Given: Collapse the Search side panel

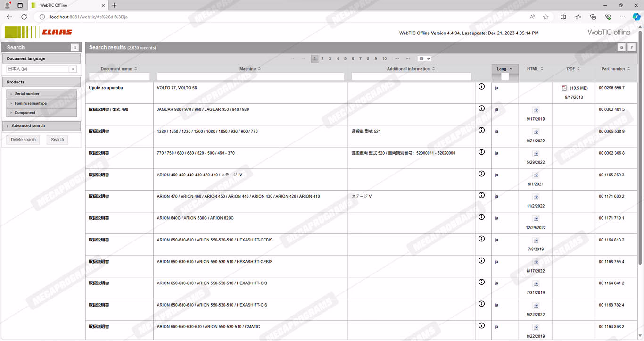Looking at the screenshot, I should 74,47.
